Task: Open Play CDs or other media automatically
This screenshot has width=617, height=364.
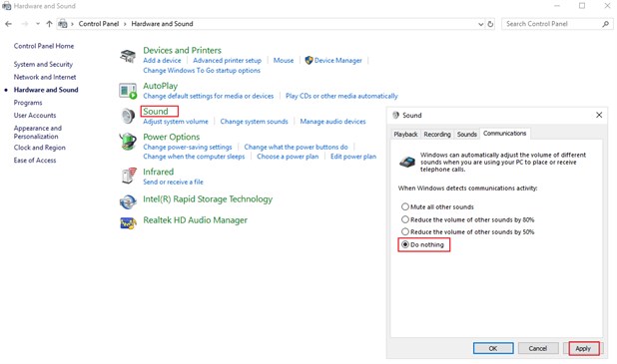Action: [341, 96]
